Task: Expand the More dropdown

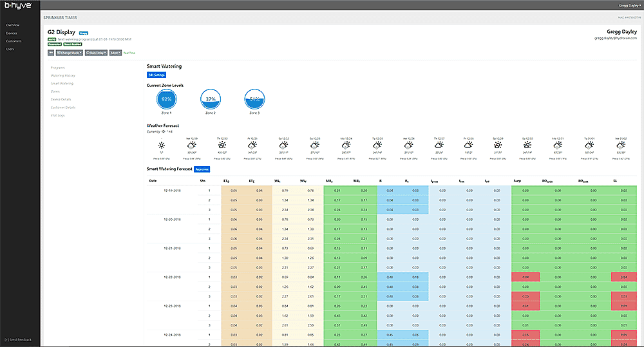Action: 115,53
